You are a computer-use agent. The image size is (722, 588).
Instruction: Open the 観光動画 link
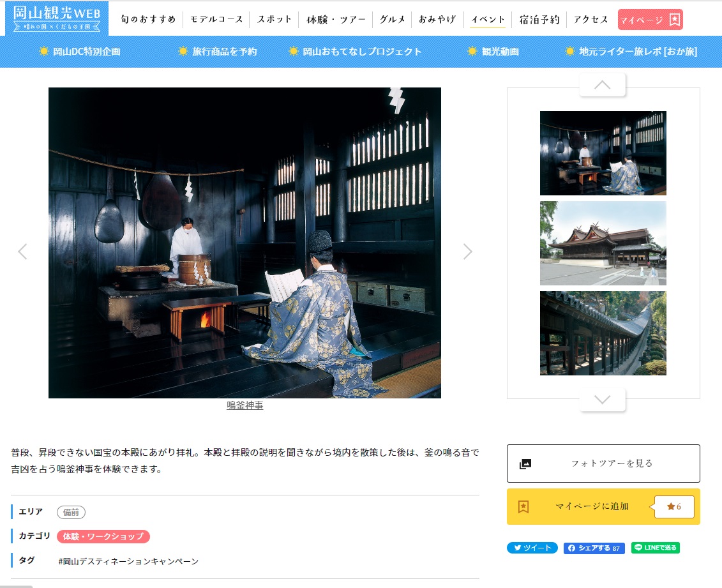coord(500,52)
